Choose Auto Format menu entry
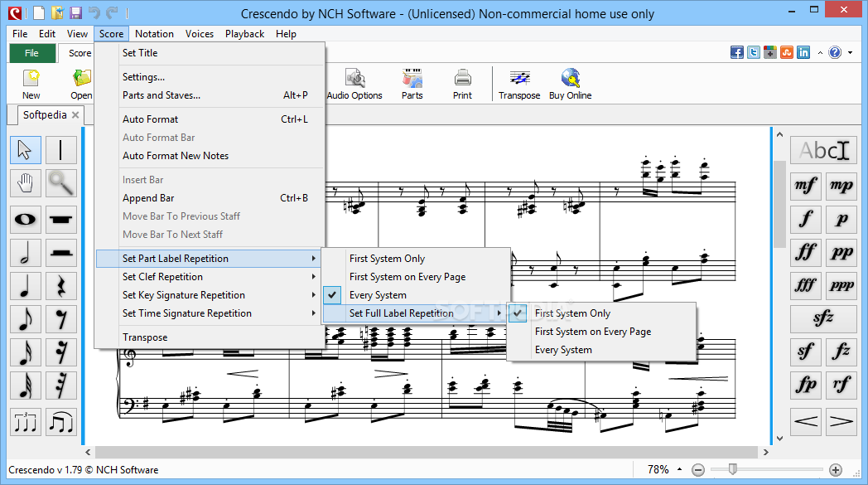The width and height of the screenshot is (868, 485). 210,119
